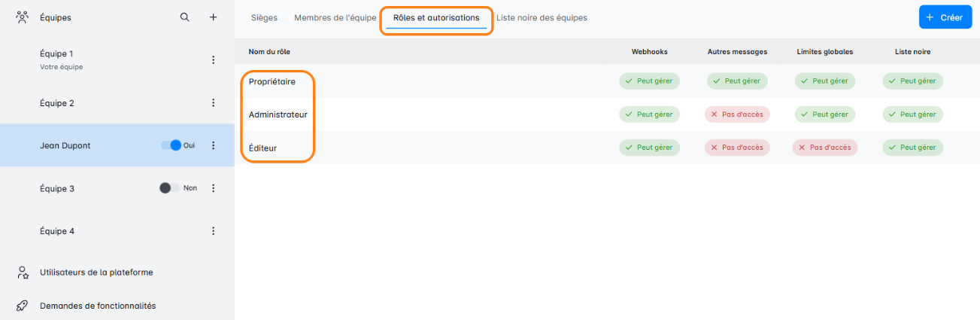
Task: Click the blue Créer button
Action: pos(945,17)
